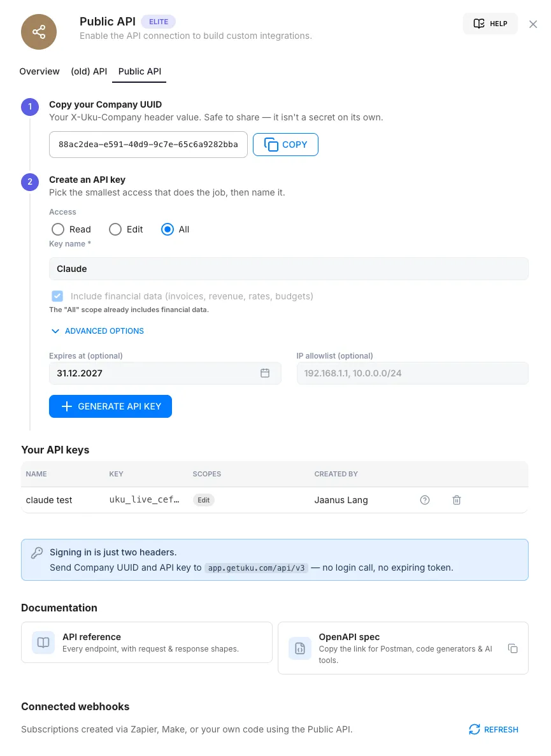This screenshot has height=756, width=551.
Task: Switch to the Overview tab
Action: [x=39, y=71]
